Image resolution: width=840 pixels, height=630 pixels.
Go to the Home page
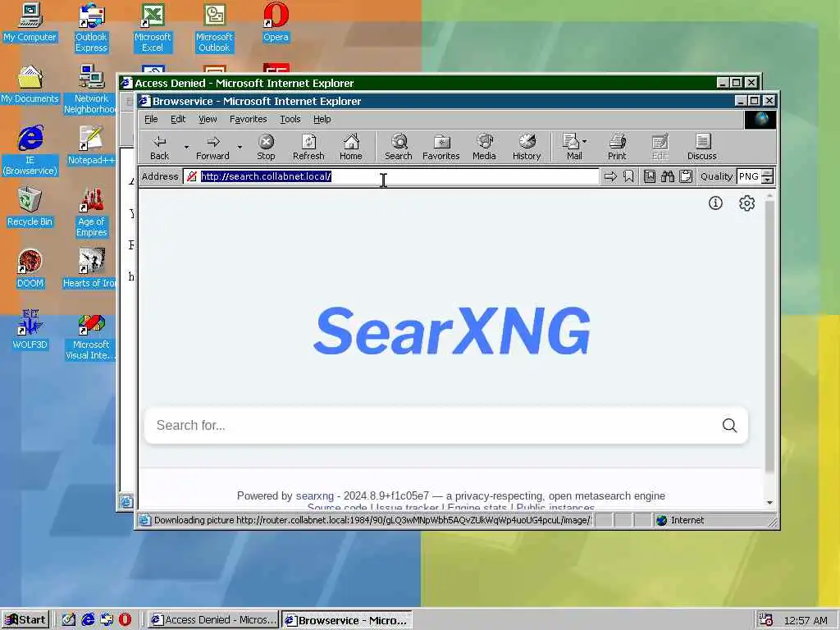[x=351, y=147]
